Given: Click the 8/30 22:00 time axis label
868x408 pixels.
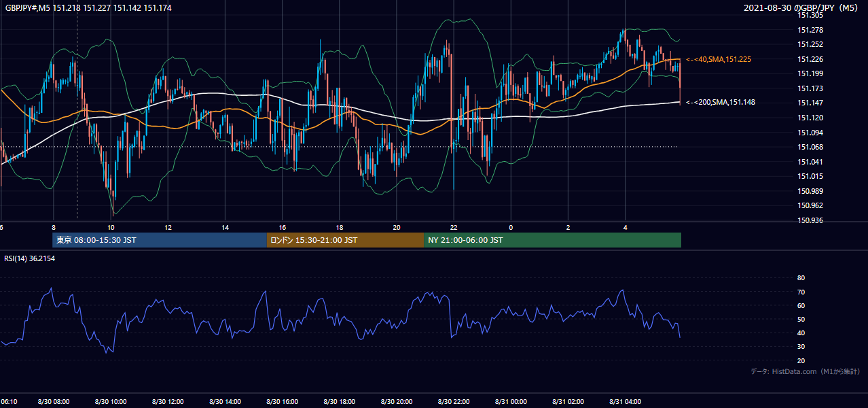Looking at the screenshot, I should [x=453, y=402].
